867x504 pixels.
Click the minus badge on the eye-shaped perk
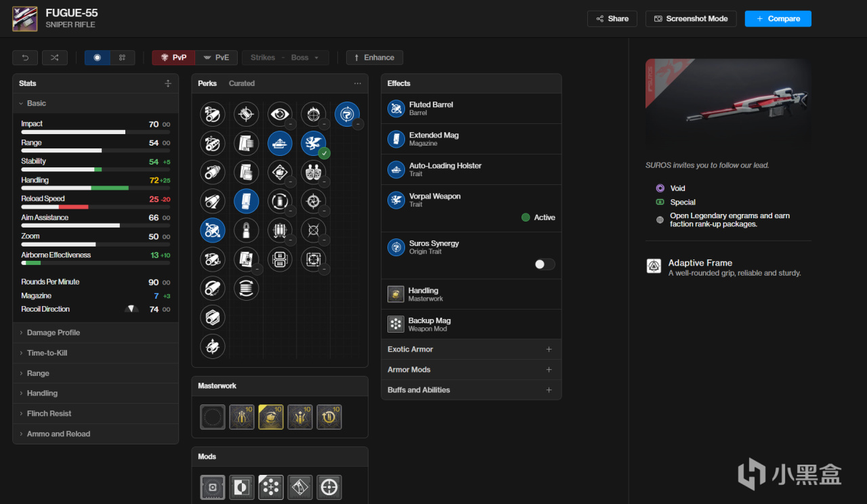click(291, 124)
